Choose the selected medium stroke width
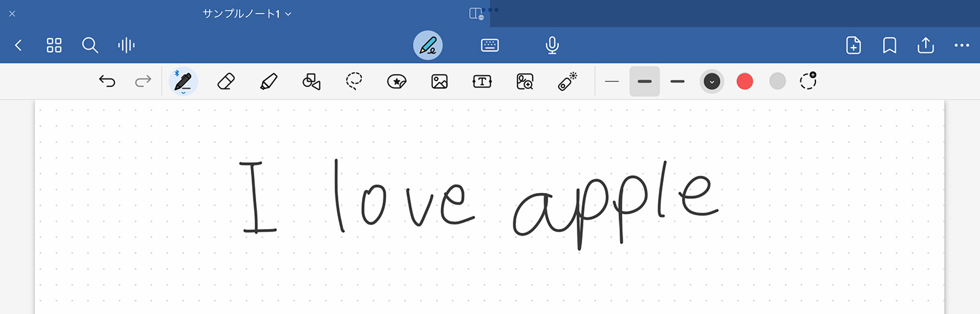This screenshot has height=314, width=980. (x=645, y=81)
